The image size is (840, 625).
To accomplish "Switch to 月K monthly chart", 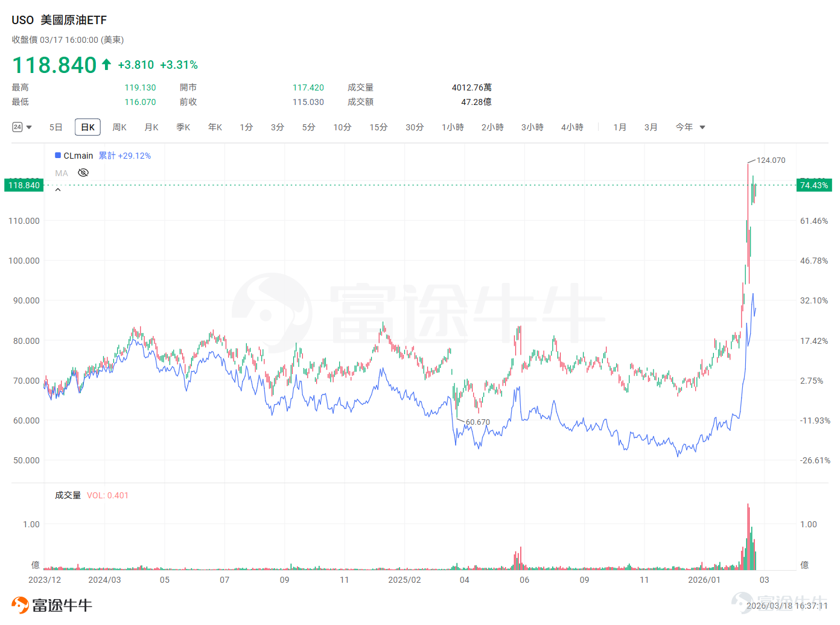I will [151, 127].
